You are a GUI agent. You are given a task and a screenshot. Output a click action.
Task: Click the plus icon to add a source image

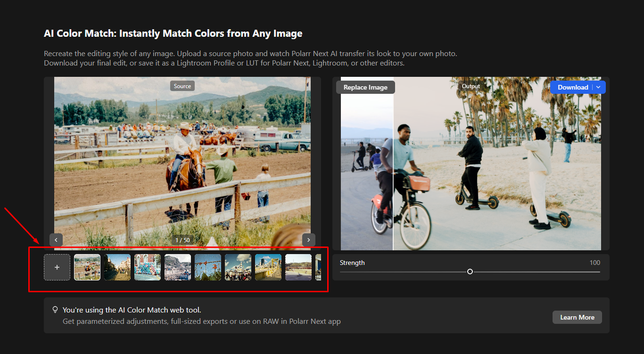[57, 267]
